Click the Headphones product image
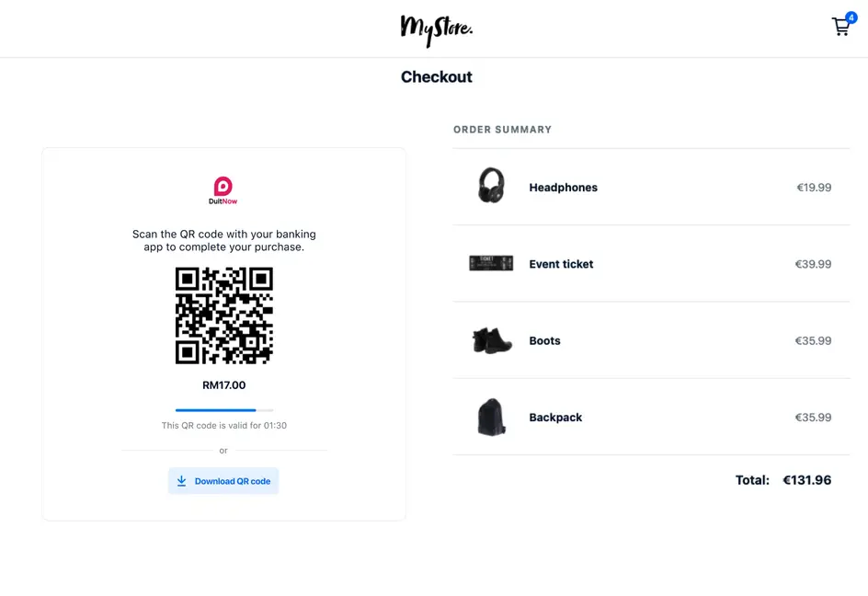Image resolution: width=868 pixels, height=596 pixels. [491, 185]
